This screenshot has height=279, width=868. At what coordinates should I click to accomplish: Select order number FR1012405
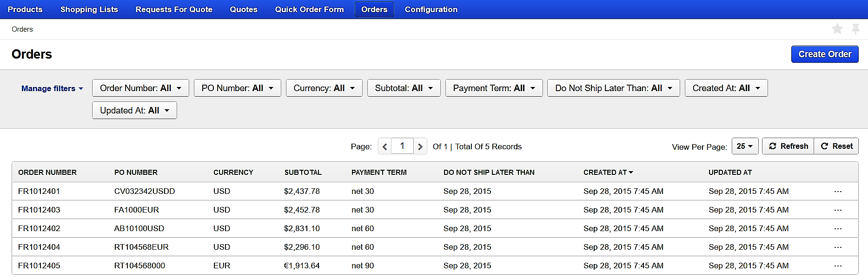[x=39, y=266]
